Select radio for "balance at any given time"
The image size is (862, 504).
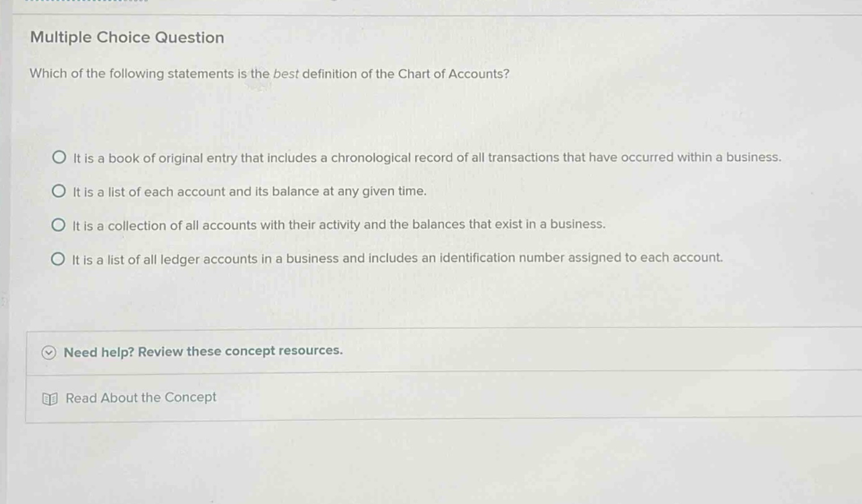pyautogui.click(x=58, y=191)
